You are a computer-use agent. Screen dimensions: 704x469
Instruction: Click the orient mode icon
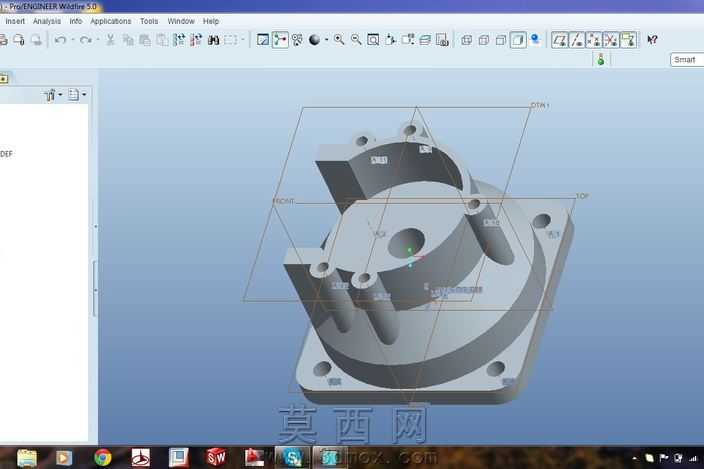tap(297, 40)
